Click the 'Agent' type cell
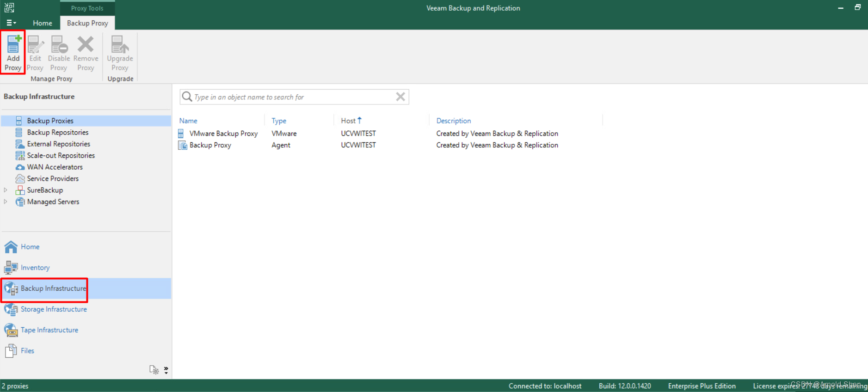 281,145
